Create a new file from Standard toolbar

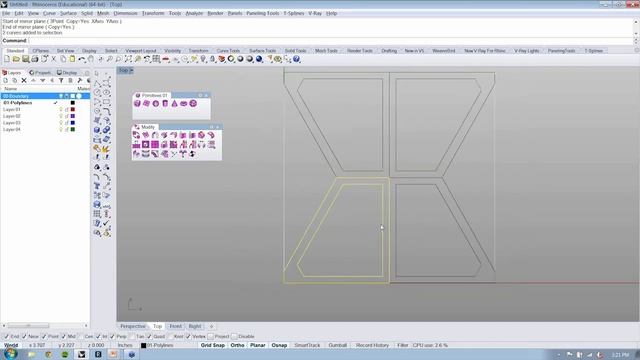pos(7,59)
